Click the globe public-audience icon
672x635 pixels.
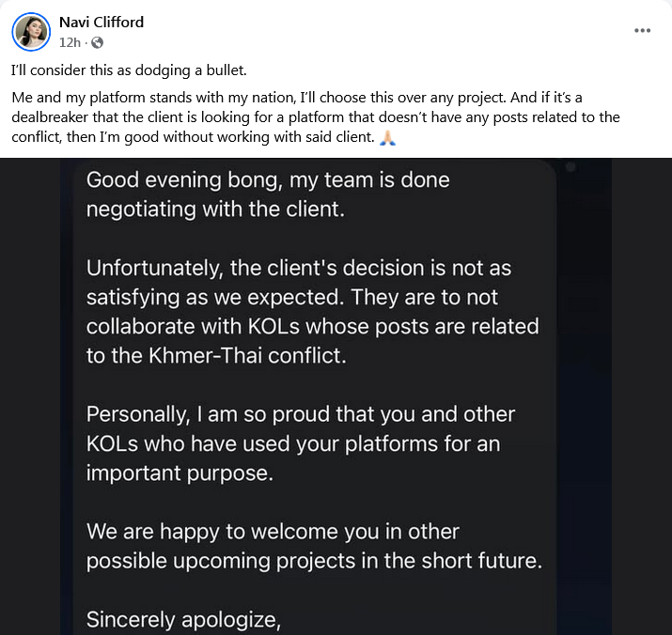pos(97,42)
